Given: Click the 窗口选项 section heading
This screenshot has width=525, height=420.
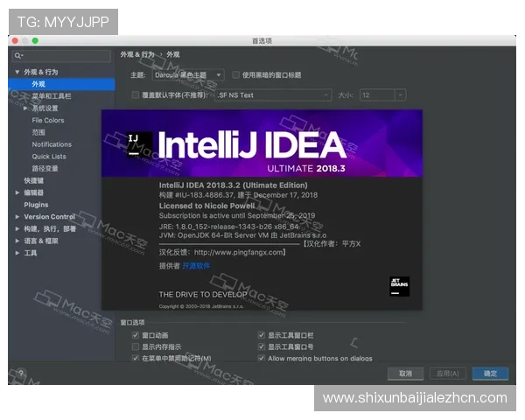Looking at the screenshot, I should point(132,323).
